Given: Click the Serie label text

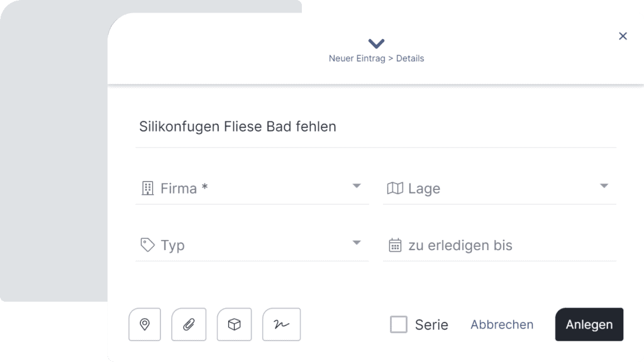Looking at the screenshot, I should tap(431, 325).
